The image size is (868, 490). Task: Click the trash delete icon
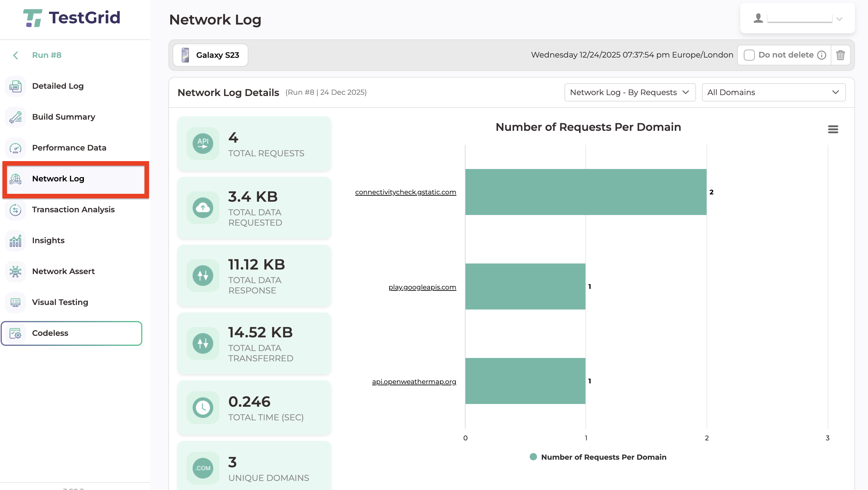[840, 55]
